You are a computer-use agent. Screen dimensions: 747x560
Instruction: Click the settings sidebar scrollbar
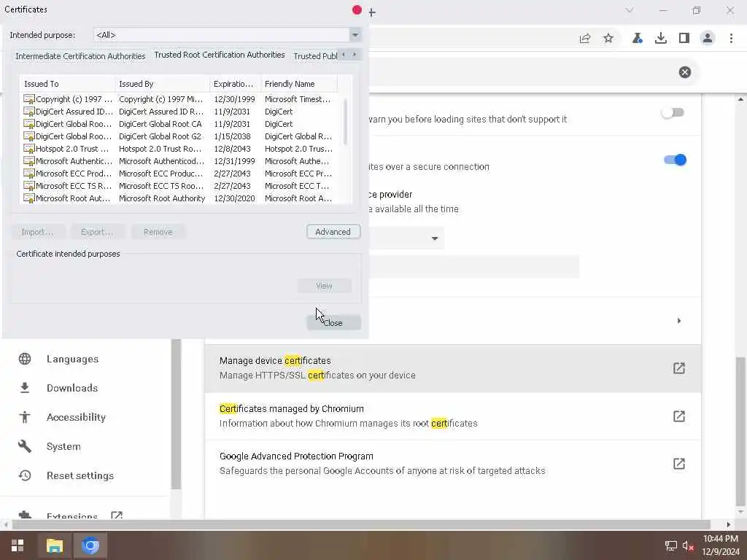click(176, 414)
